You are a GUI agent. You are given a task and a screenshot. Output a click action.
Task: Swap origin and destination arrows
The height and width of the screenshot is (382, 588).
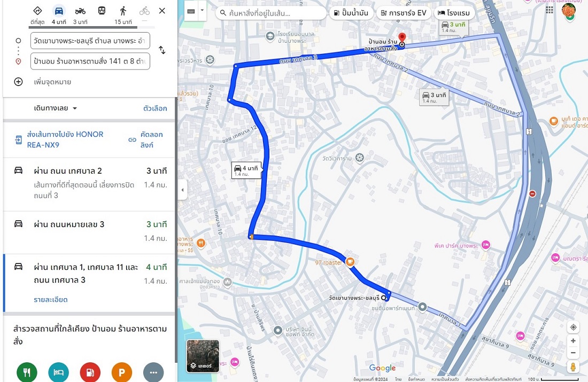pyautogui.click(x=162, y=50)
